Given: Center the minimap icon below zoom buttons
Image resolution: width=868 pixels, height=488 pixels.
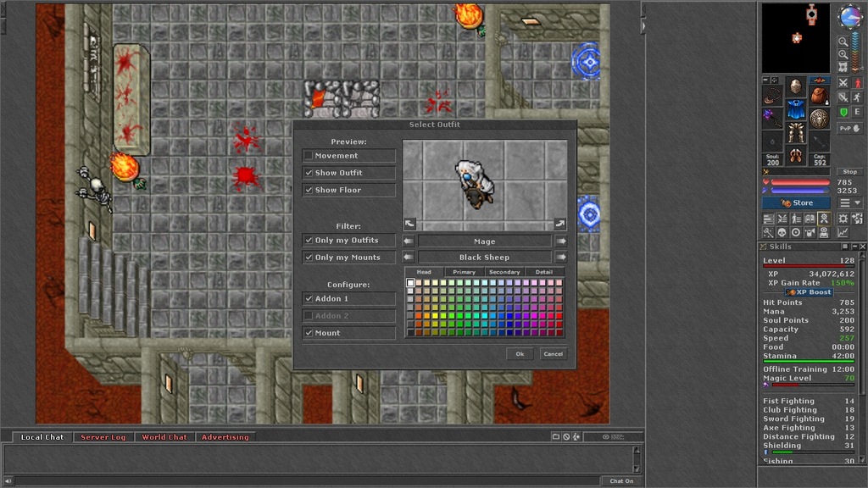Looking at the screenshot, I should [843, 67].
